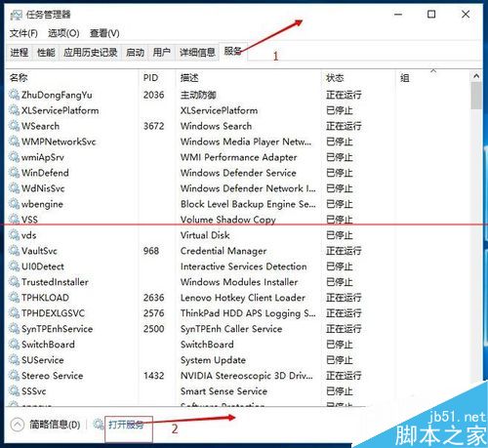The image size is (488, 448).
Task: Click the XLServicePlatform service gear icon
Action: tap(14, 110)
